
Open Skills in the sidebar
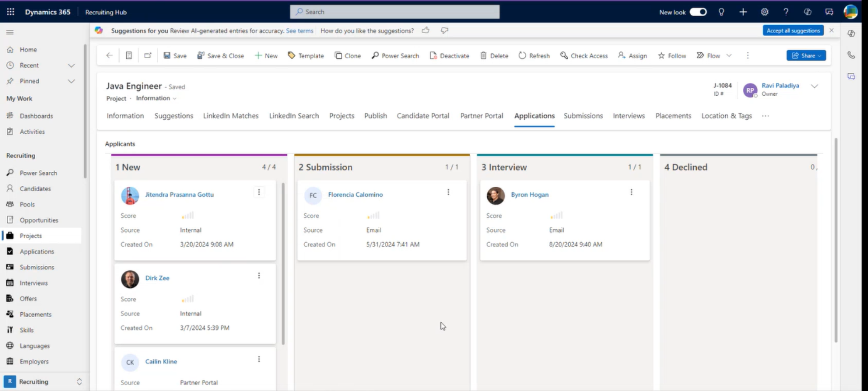[x=27, y=330]
